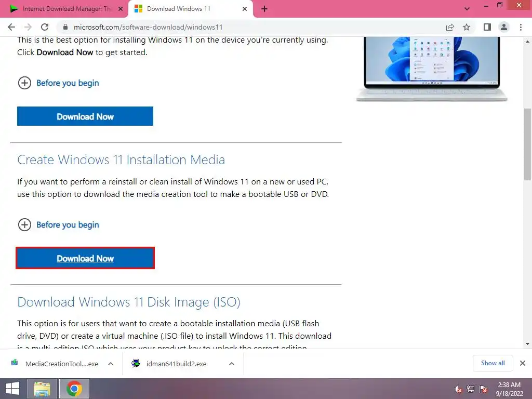Image resolution: width=532 pixels, height=399 pixels.
Task: Expand first Before you begin section
Action: [x=58, y=83]
